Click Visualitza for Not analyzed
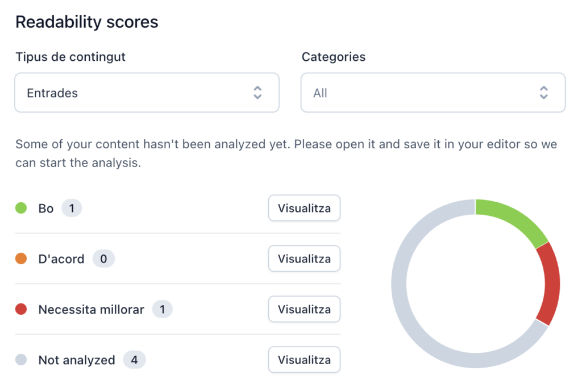The image size is (582, 392). (x=304, y=360)
